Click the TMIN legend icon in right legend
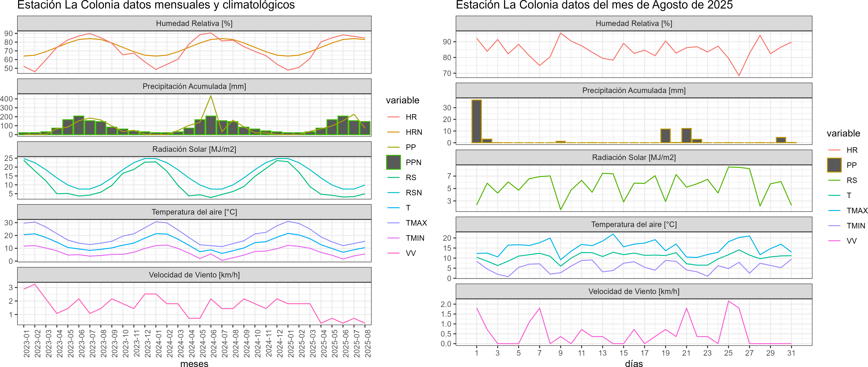This screenshot has width=868, height=367. (x=834, y=226)
